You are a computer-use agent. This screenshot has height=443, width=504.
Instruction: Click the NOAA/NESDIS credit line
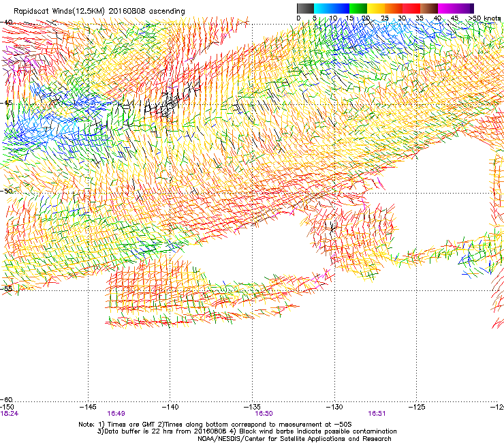pos(294,439)
